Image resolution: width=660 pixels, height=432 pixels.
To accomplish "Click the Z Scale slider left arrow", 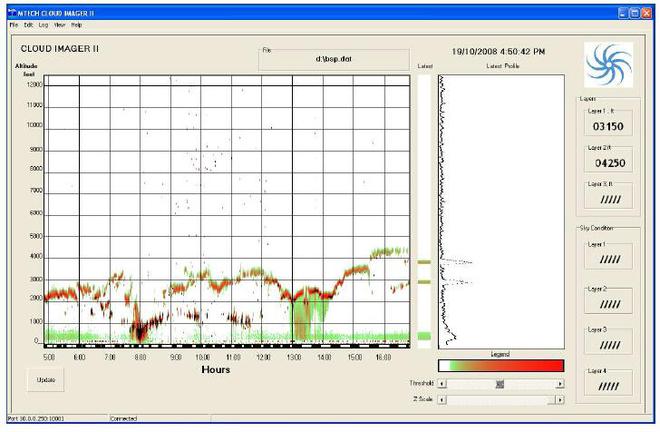I will pyautogui.click(x=442, y=400).
